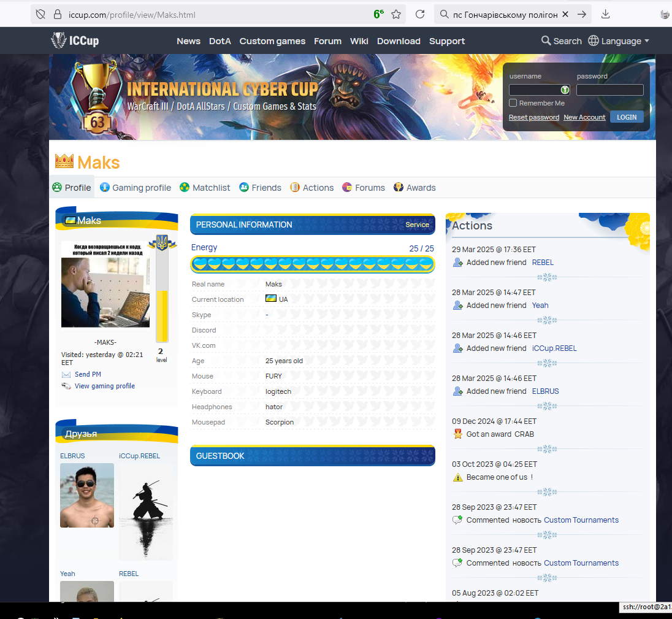
Task: Click the address bar URL field
Action: tap(218, 15)
